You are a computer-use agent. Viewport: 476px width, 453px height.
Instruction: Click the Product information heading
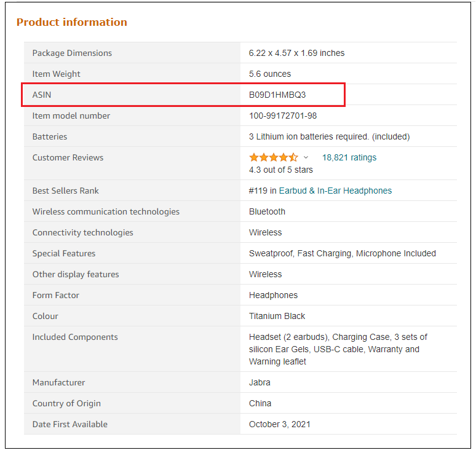[x=72, y=22]
